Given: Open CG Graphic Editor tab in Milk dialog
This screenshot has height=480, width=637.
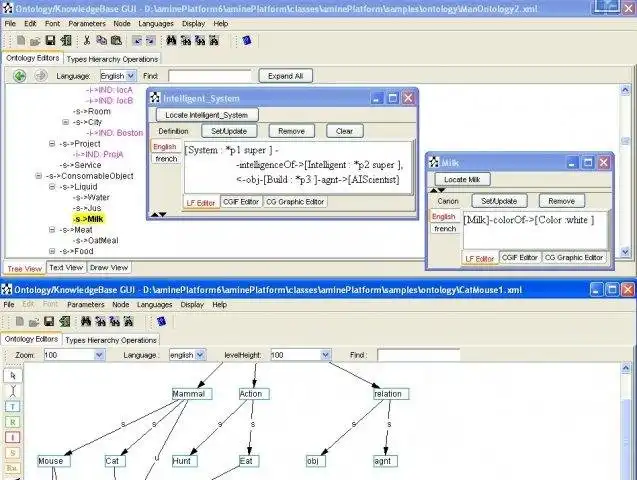Looking at the screenshot, I should (574, 258).
